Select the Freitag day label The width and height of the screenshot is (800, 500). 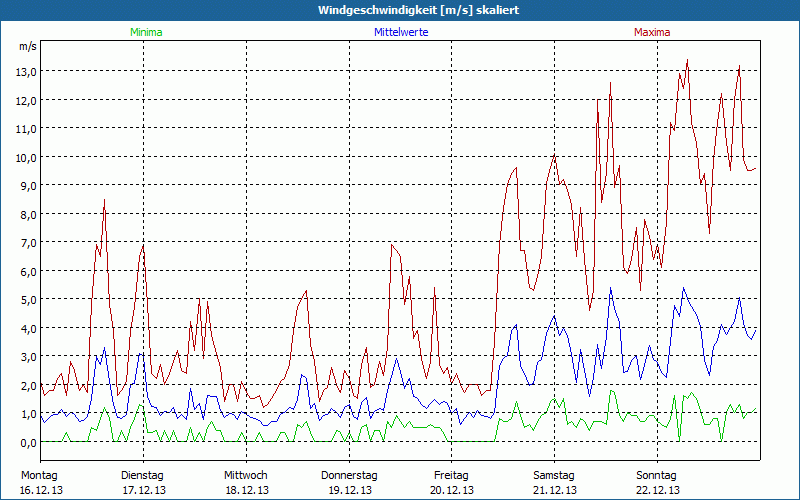coord(451,475)
